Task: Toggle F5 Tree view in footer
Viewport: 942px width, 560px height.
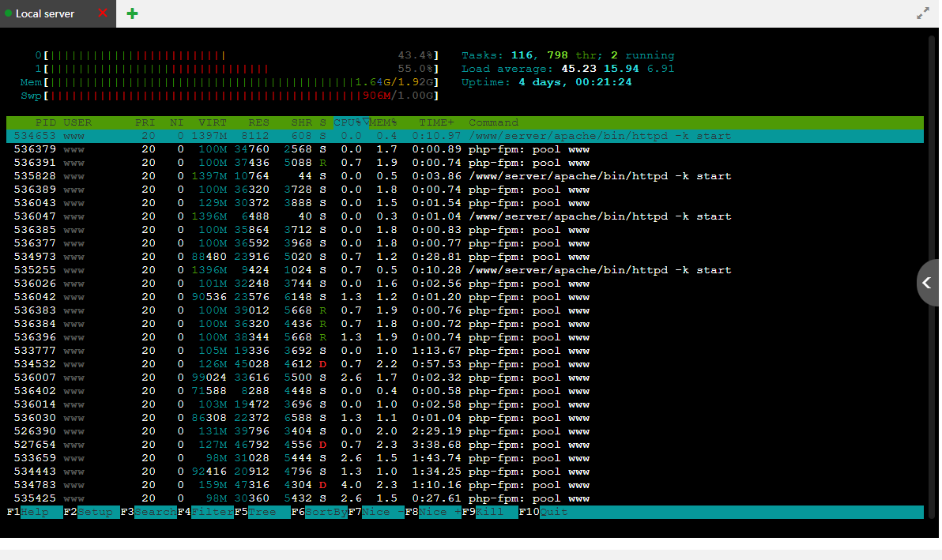Action: [262, 512]
